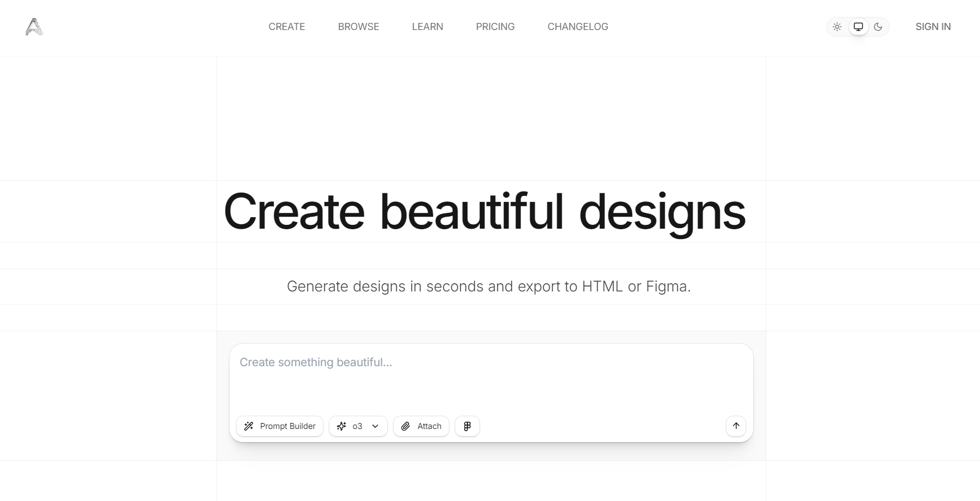Click the magic wand Prompt Builder icon

tap(249, 426)
